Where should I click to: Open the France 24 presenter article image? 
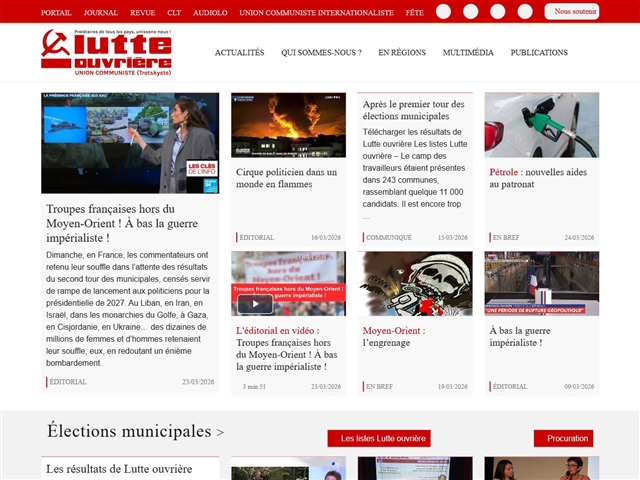(130, 143)
